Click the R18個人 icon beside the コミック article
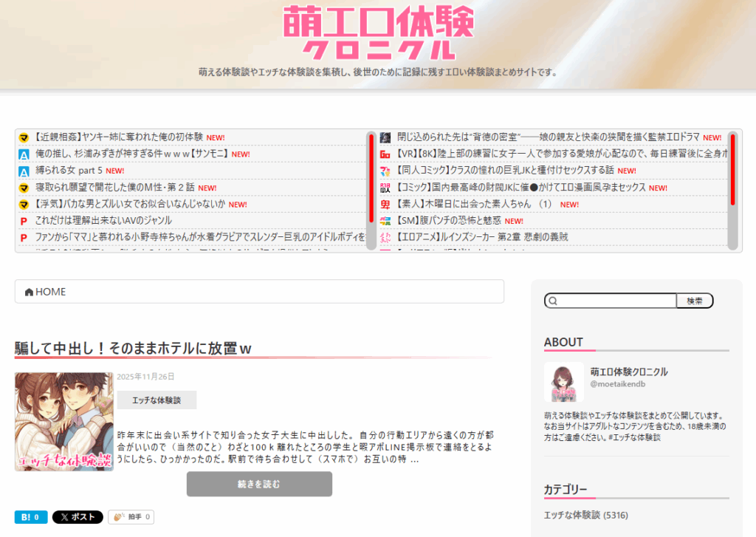The width and height of the screenshot is (756, 537). point(385,187)
